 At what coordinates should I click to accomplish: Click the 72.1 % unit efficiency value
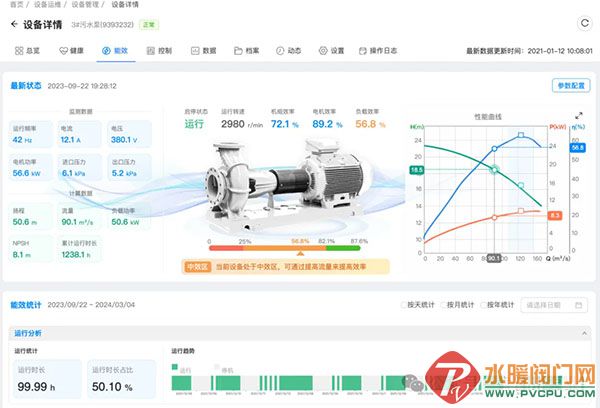pos(285,124)
